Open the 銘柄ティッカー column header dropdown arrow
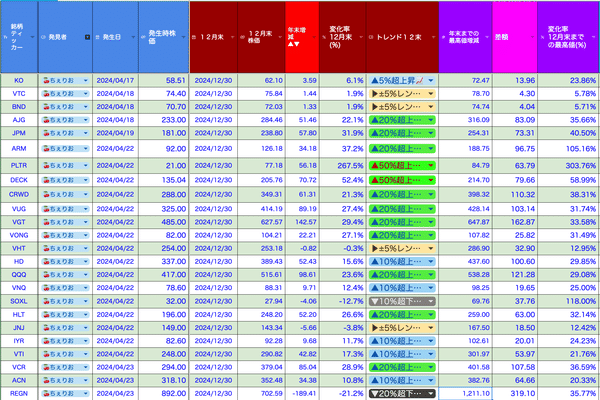The height and width of the screenshot is (400, 600). pyautogui.click(x=33, y=37)
